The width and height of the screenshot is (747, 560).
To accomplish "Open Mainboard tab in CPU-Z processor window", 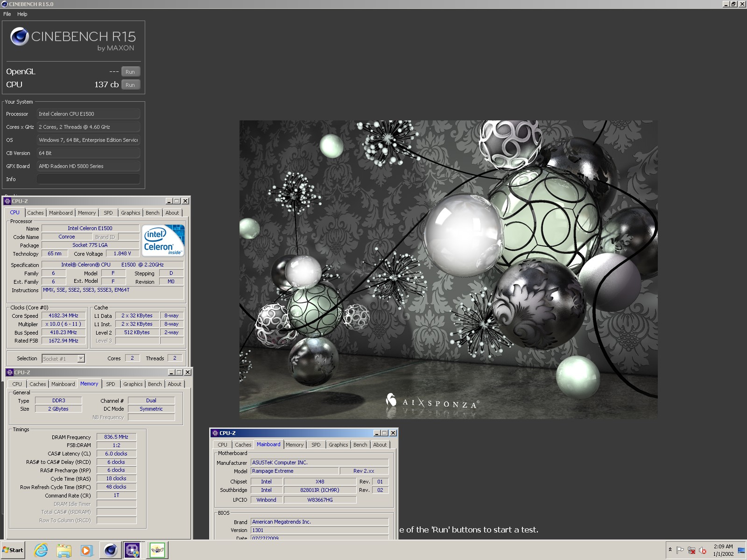I will coord(61,213).
